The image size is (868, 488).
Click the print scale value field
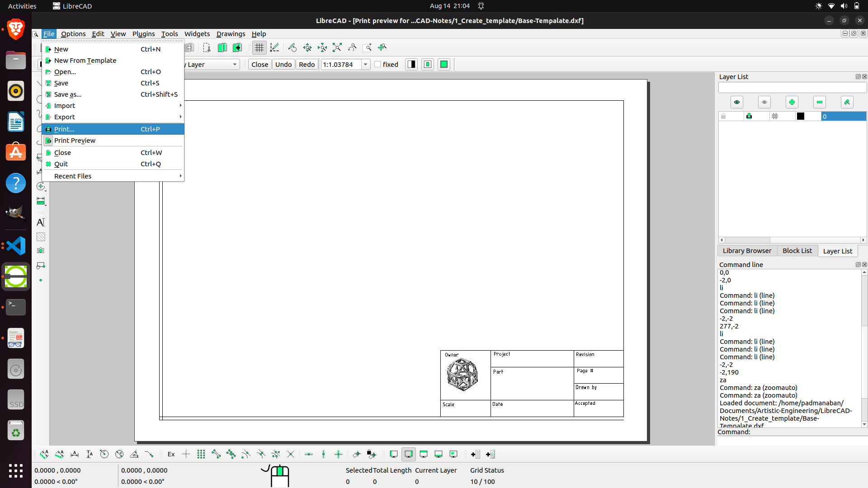(341, 65)
